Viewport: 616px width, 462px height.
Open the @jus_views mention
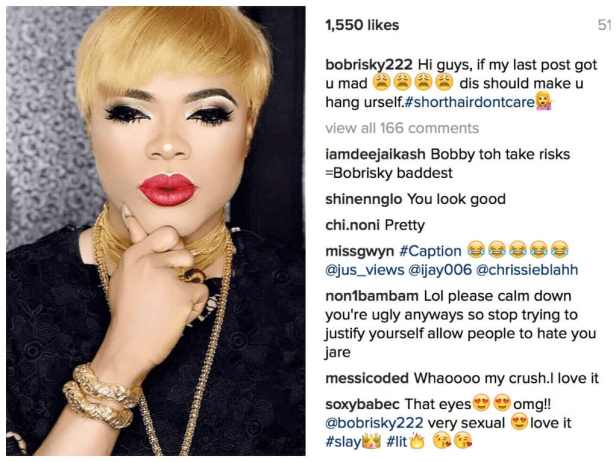click(365, 270)
